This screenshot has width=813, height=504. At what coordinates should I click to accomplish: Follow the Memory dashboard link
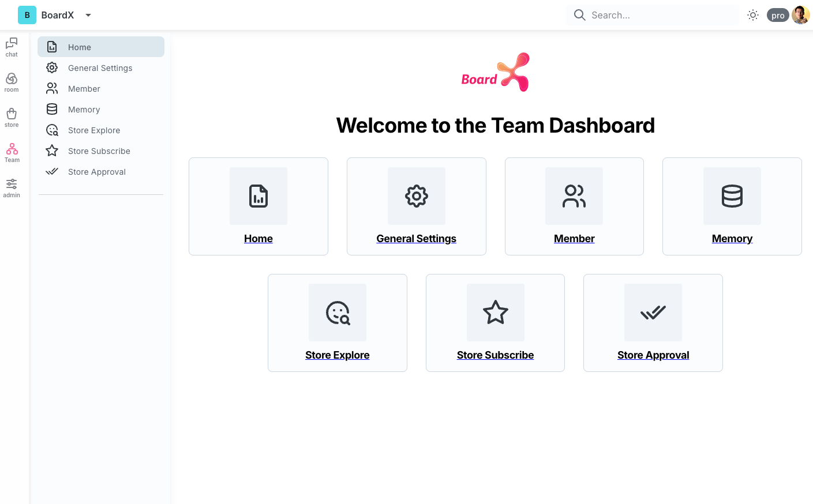pyautogui.click(x=732, y=239)
